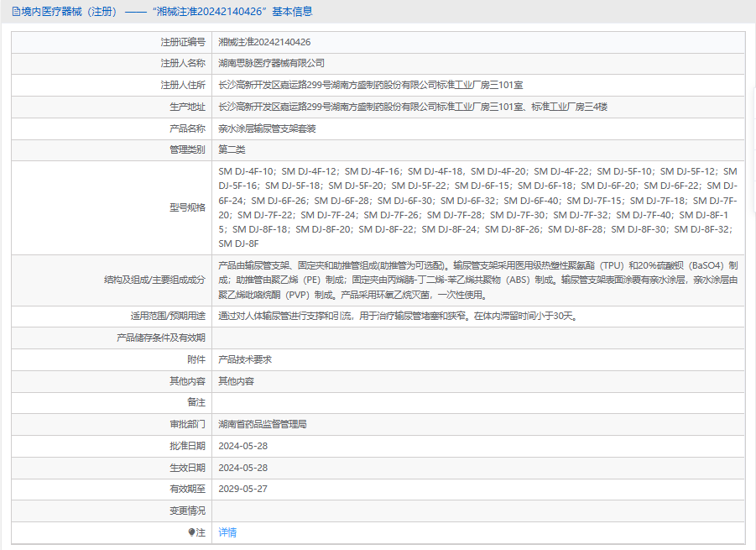Screen dimensions: 756x550
Task: Click the lightbulb icon beside 注
Action: click(x=191, y=532)
